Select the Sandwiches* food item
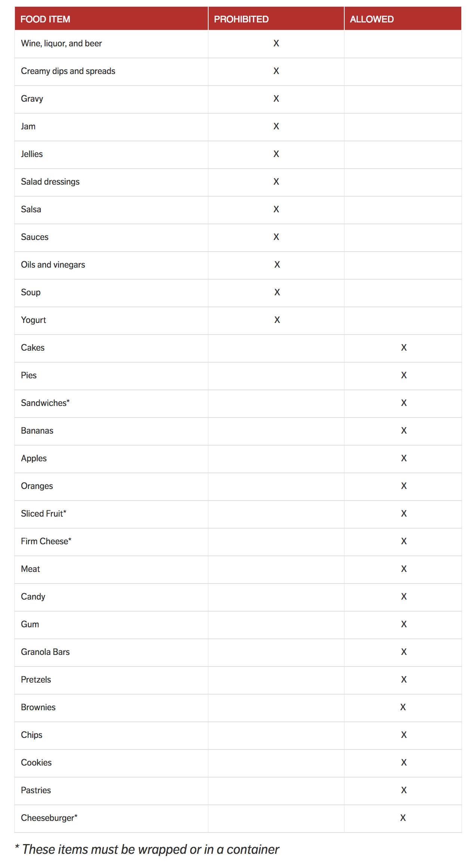The image size is (474, 868). pos(45,403)
